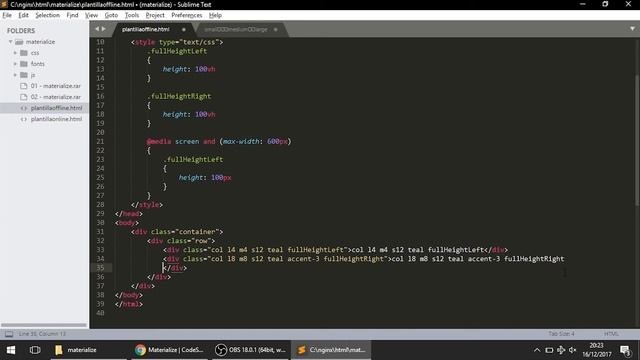This screenshot has height=360, width=640.
Task: Open 02 - materialize.rar in sidebar
Action: point(56,97)
